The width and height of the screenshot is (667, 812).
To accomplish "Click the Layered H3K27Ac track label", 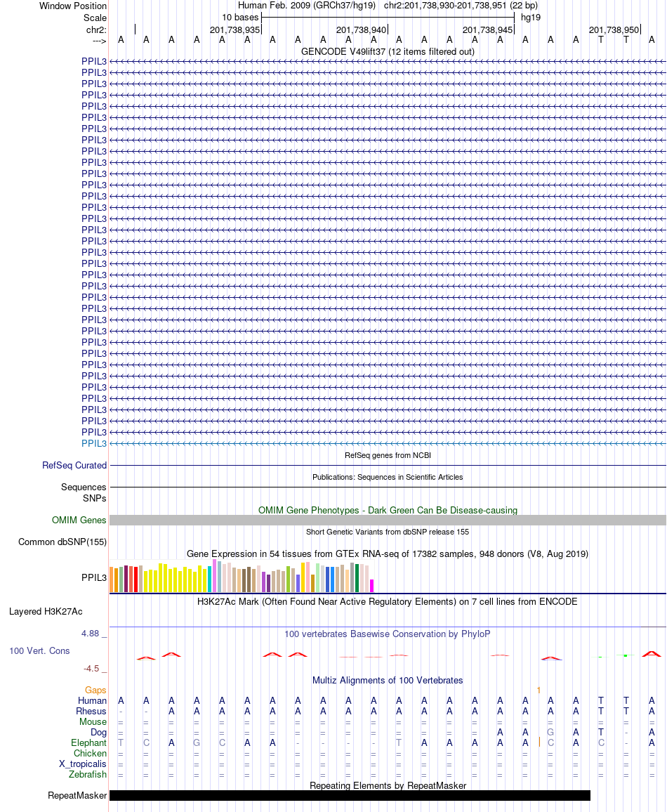I will tap(46, 612).
